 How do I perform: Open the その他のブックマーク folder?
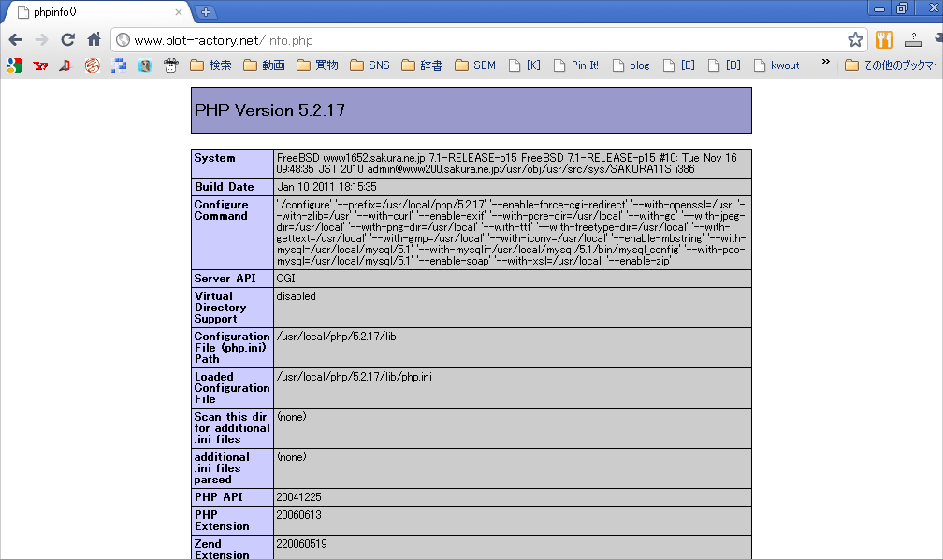893,65
